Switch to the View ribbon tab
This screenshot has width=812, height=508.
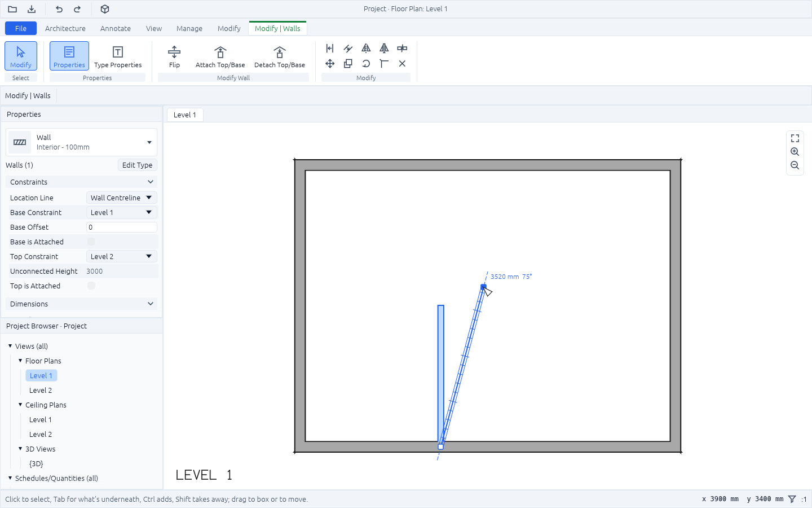pos(154,28)
